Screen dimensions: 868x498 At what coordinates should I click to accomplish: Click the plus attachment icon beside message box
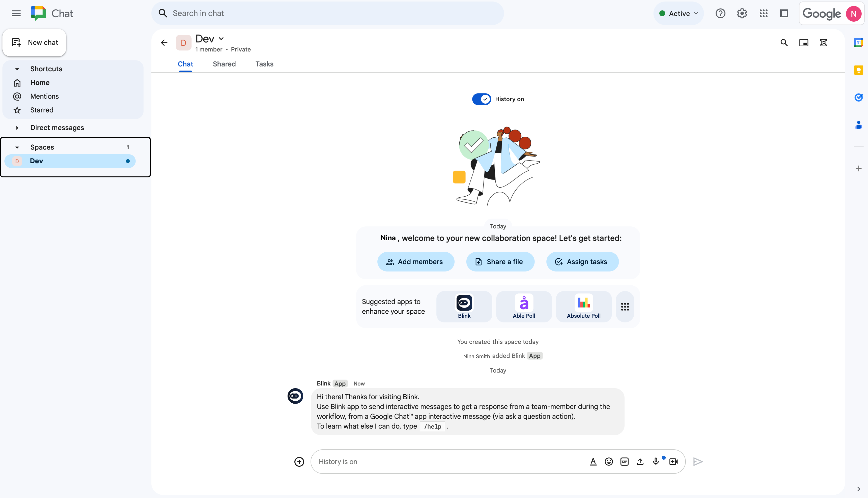(299, 462)
